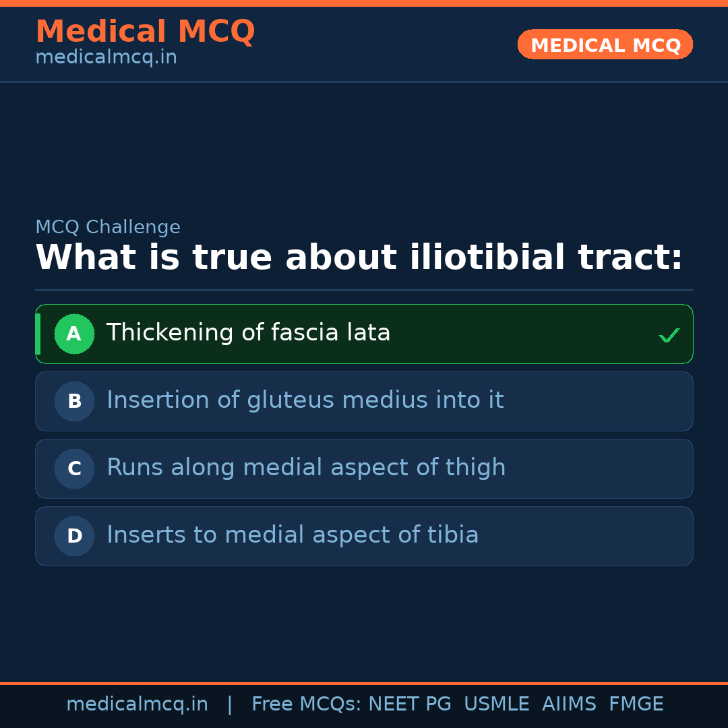Open medicalmcq.in link in the footer
The image size is (728, 728).
point(137,704)
